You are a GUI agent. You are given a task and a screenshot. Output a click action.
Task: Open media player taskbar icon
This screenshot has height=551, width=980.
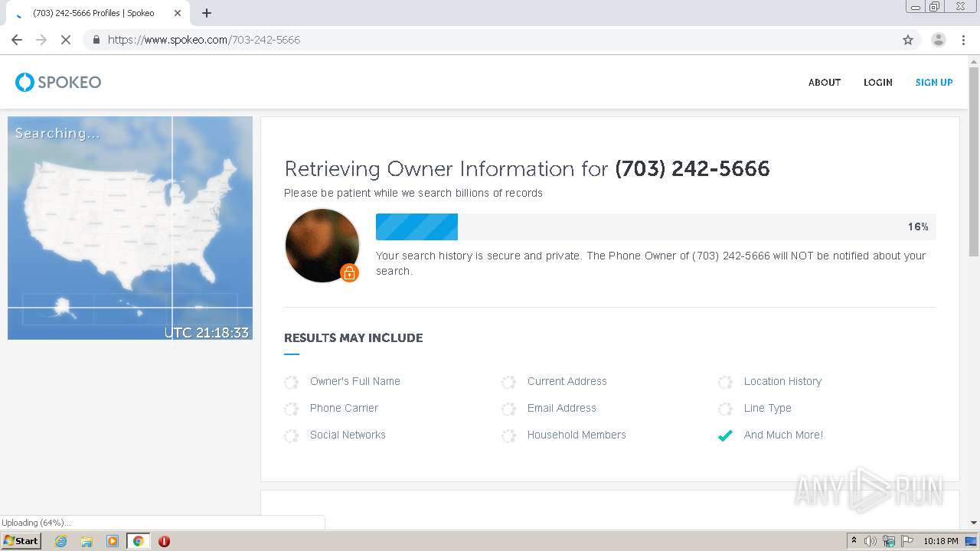112,541
